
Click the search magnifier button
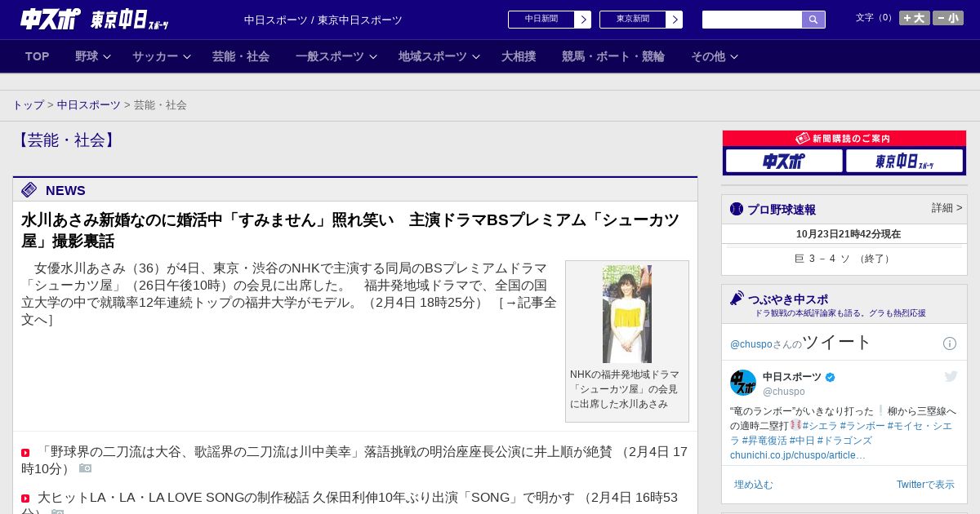pyautogui.click(x=813, y=20)
